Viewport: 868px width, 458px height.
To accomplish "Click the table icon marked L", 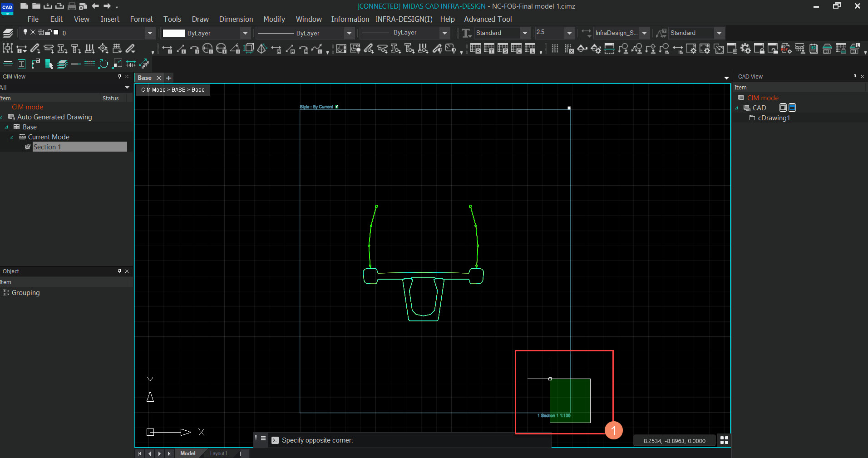I will pos(530,49).
